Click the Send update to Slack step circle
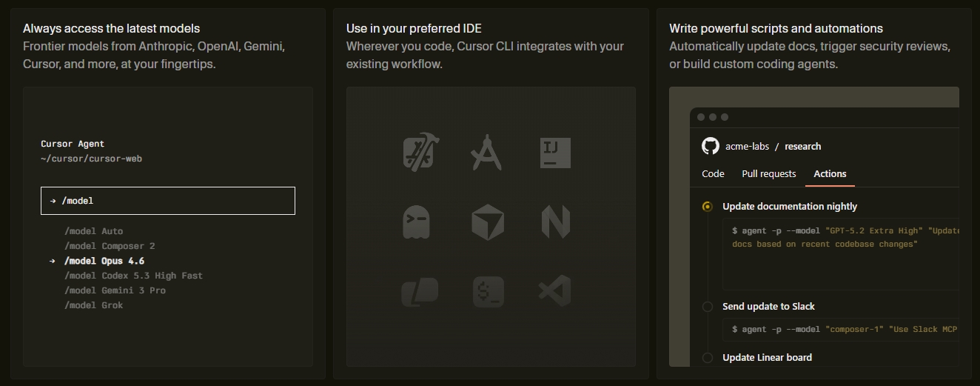Screen dimensions: 980x386 708,306
